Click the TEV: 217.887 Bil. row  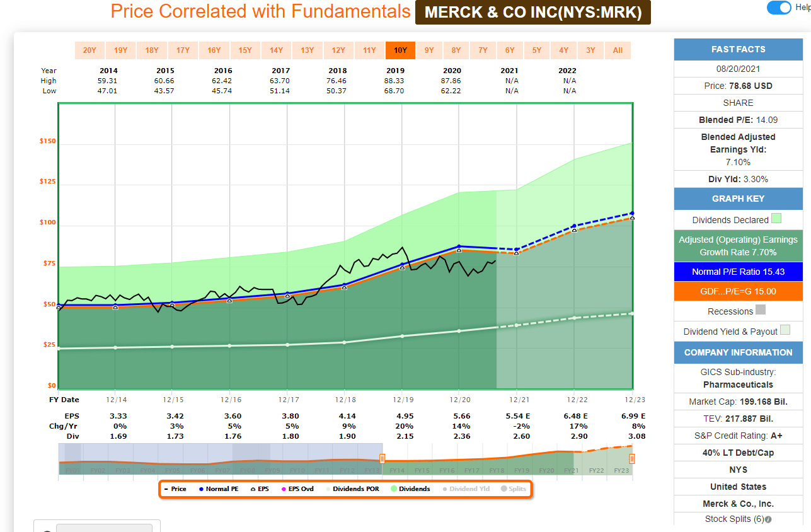(738, 419)
